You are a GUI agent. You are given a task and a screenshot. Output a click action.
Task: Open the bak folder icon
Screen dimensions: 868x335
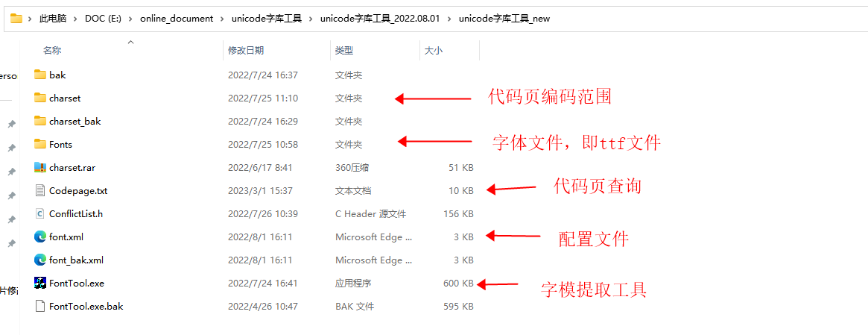(39, 75)
